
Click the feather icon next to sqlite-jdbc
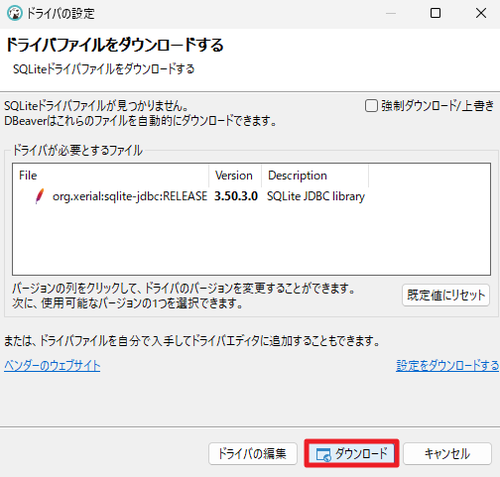(40, 196)
